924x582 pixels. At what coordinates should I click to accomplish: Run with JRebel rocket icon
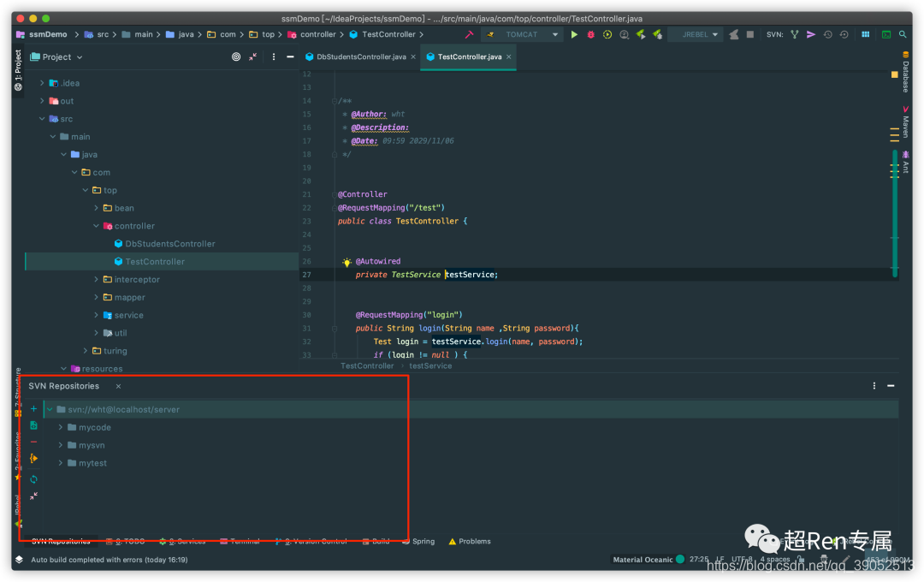(641, 35)
